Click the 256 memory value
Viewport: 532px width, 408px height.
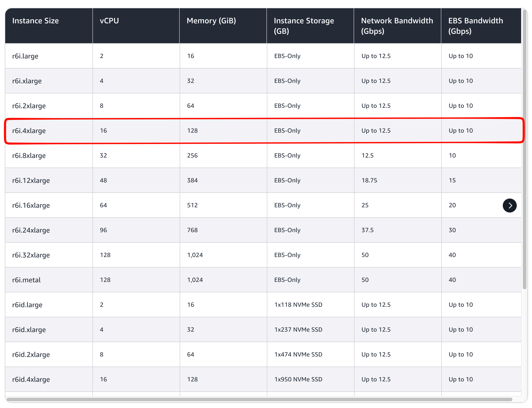point(192,155)
